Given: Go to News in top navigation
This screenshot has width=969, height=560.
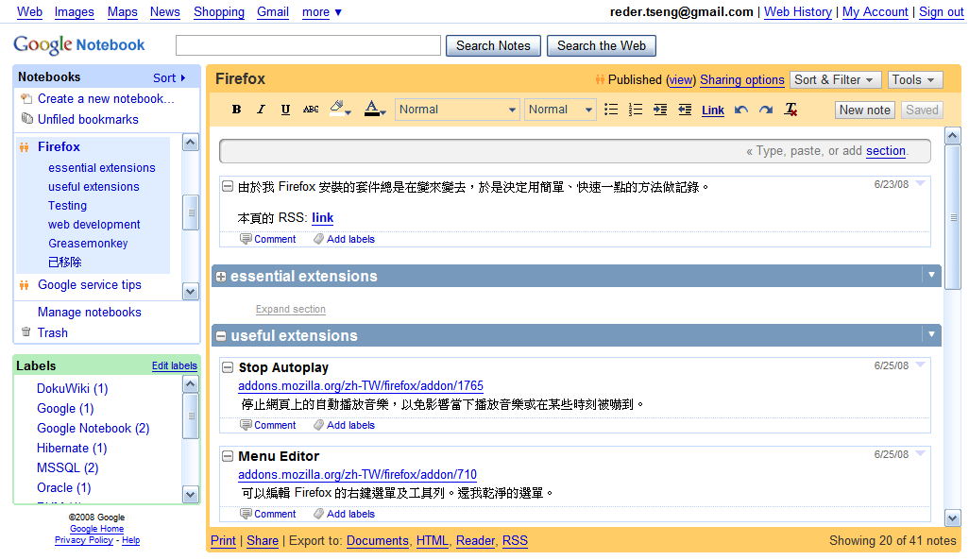Looking at the screenshot, I should click(165, 11).
